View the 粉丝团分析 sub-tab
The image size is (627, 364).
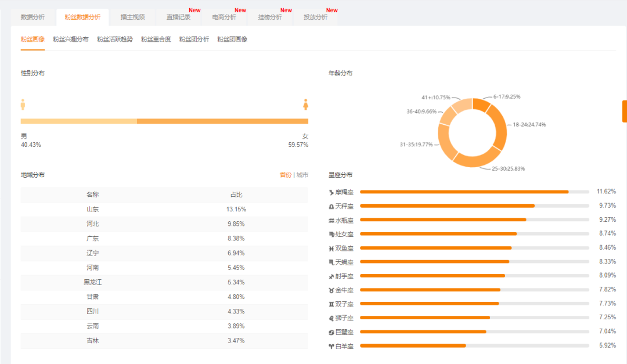tap(194, 39)
